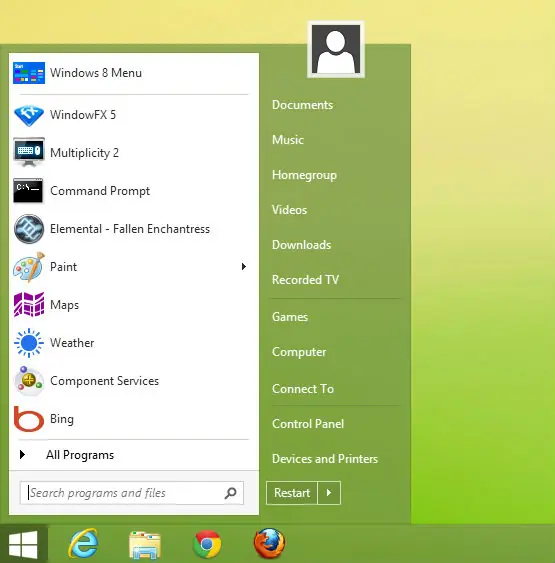This screenshot has width=555, height=563.
Task: Open Downloads from the right pane
Action: [302, 245]
